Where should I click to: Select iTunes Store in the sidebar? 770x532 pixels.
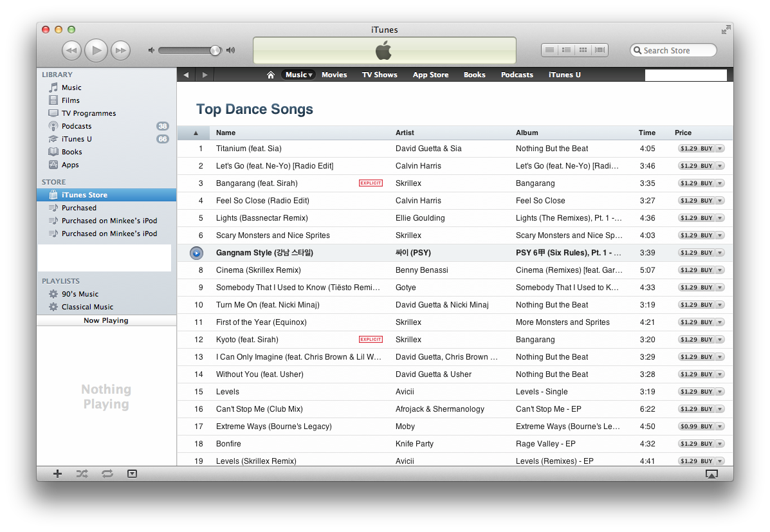tap(107, 195)
